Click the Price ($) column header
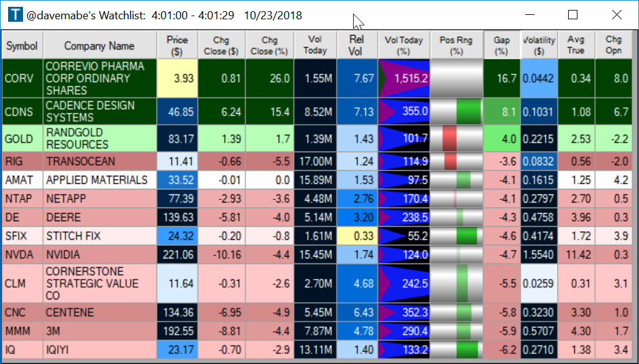Image resolution: width=639 pixels, height=364 pixels. pos(177,45)
